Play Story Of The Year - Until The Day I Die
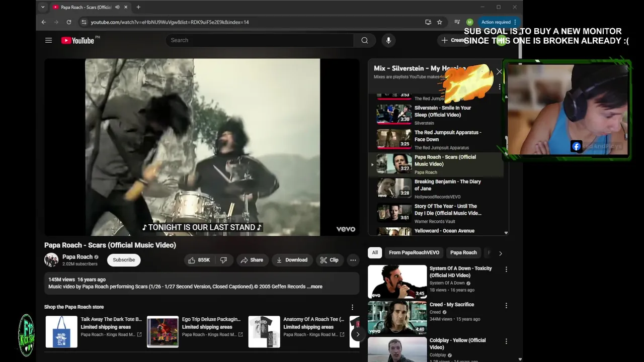Screen dimensions: 644x362 (436, 213)
